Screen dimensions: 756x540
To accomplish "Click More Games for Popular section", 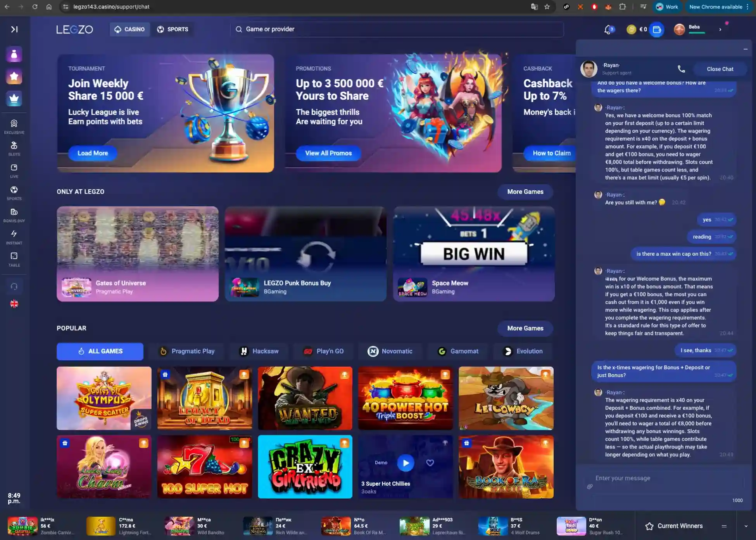I will [x=525, y=328].
